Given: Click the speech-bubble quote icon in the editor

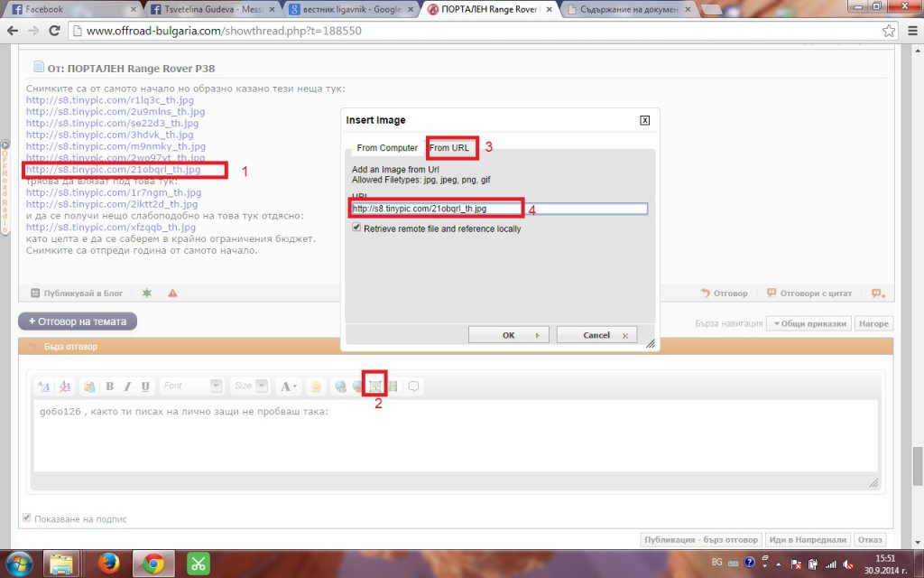Looking at the screenshot, I should [413, 387].
